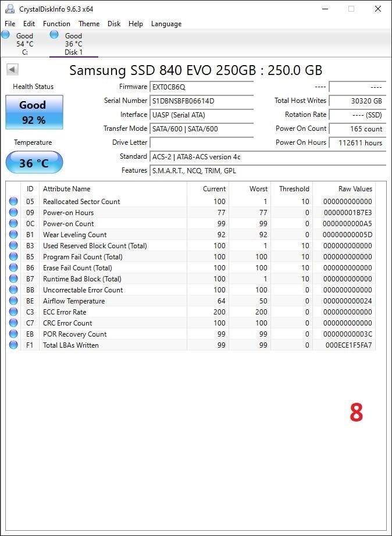Minimize the CrystalDiskInfo window
392x536 pixels.
[325, 9]
